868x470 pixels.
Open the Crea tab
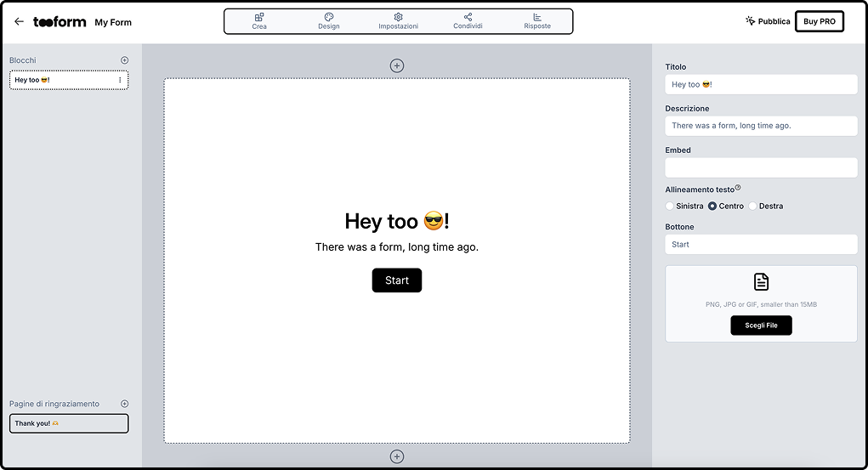[x=259, y=21]
